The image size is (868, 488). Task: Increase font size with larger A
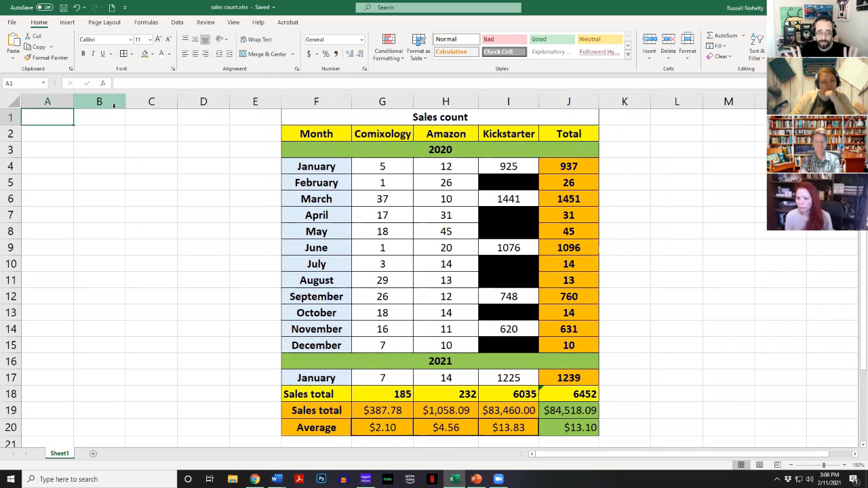pos(158,39)
